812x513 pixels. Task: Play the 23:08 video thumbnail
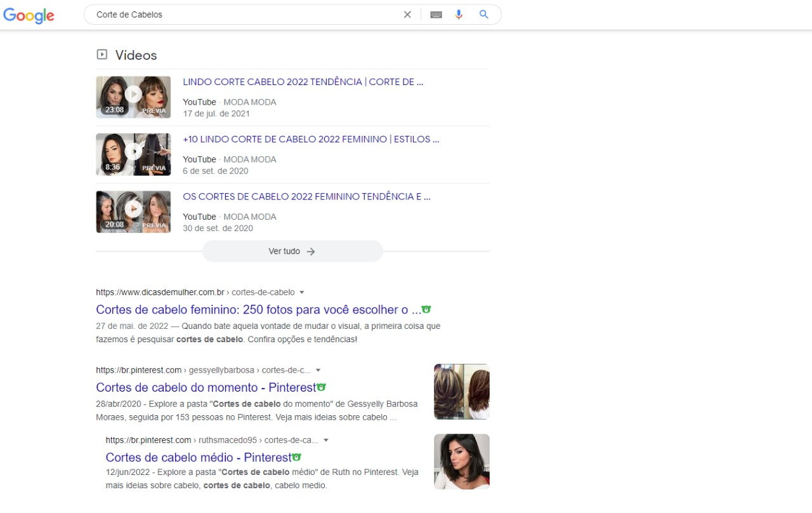(133, 97)
